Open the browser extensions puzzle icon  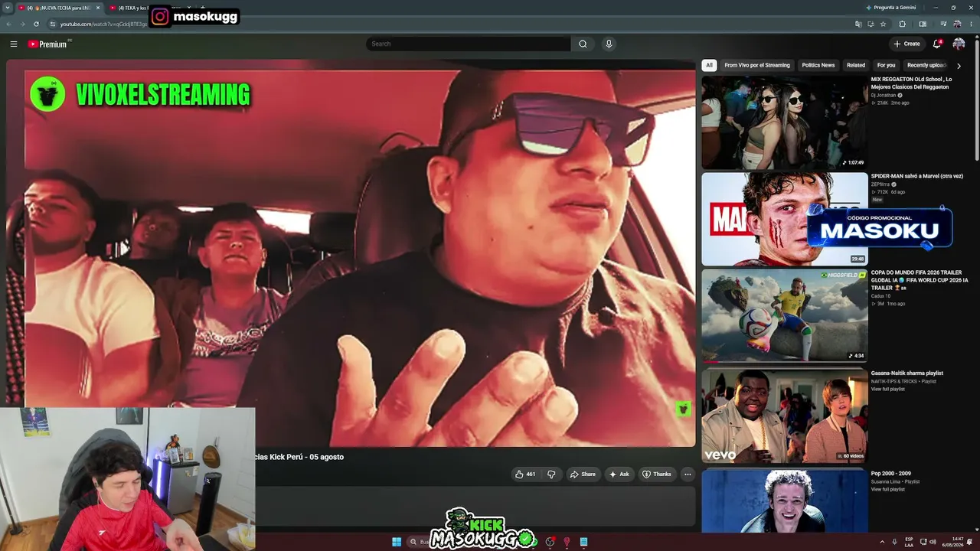coord(902,24)
